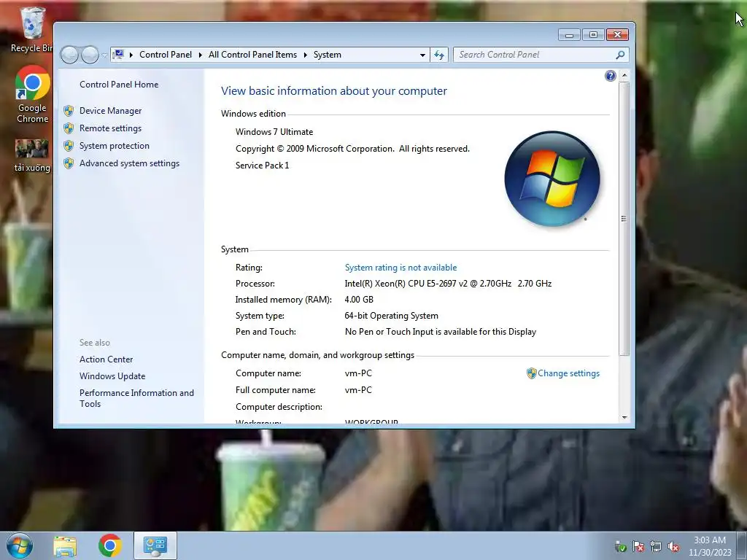This screenshot has width=747, height=560.
Task: Open the taskbar clock showing 3:03 AM
Action: click(709, 546)
